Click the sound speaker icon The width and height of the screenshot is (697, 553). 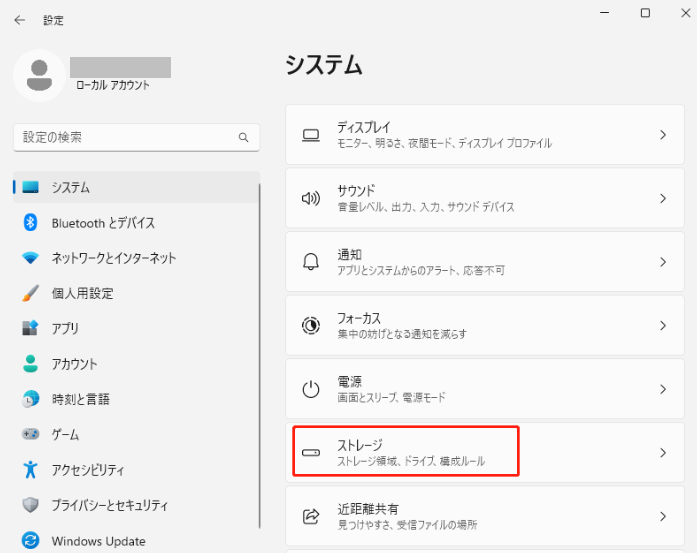click(x=310, y=198)
